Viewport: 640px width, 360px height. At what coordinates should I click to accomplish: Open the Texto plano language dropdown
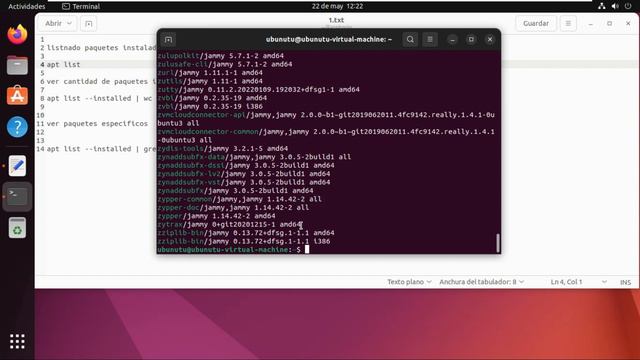[x=409, y=282]
